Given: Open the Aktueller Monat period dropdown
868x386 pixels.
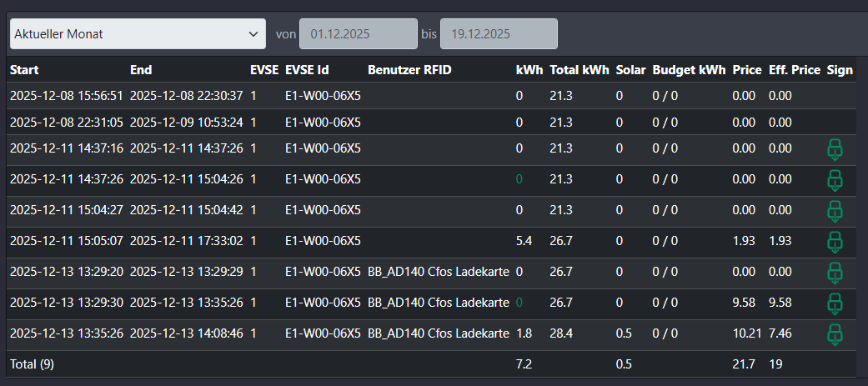Looking at the screenshot, I should point(138,34).
